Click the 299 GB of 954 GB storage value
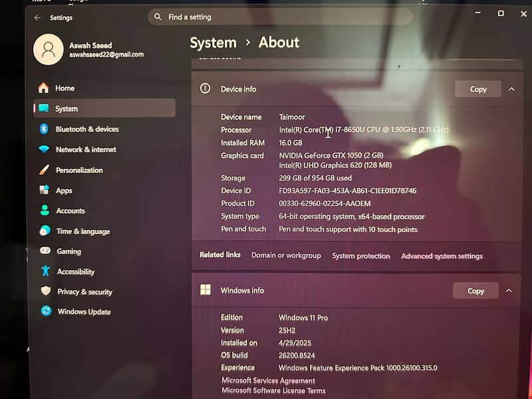The width and height of the screenshot is (532, 399). point(315,178)
